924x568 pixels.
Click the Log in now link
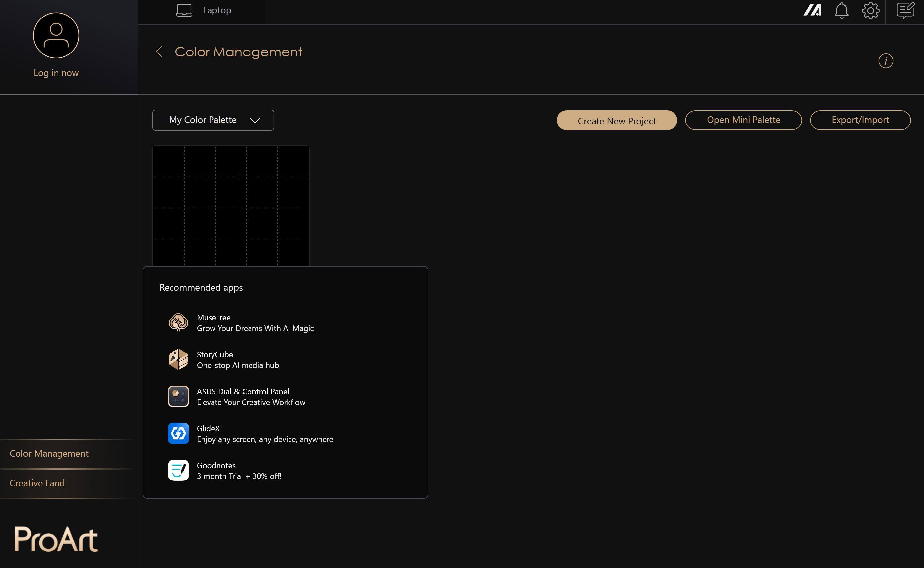pos(56,73)
